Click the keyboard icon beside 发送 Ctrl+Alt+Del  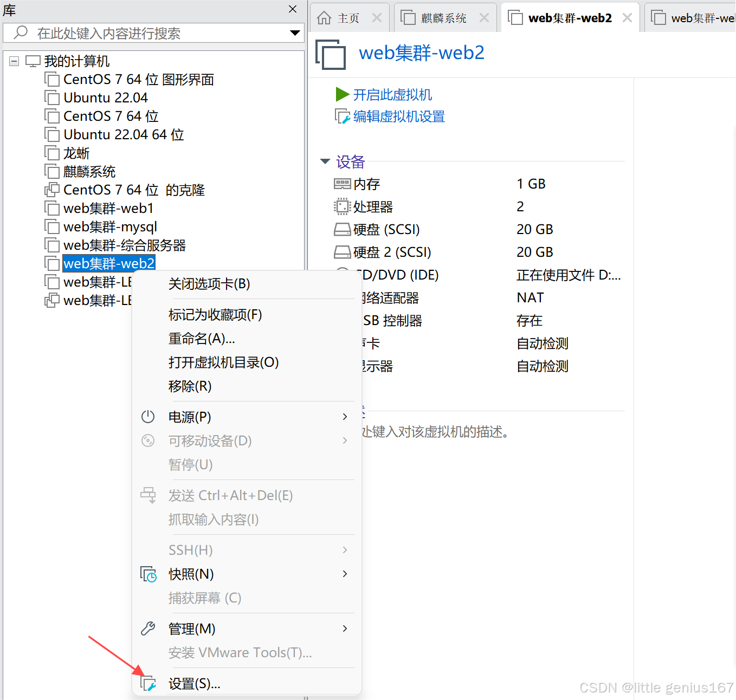point(148,495)
